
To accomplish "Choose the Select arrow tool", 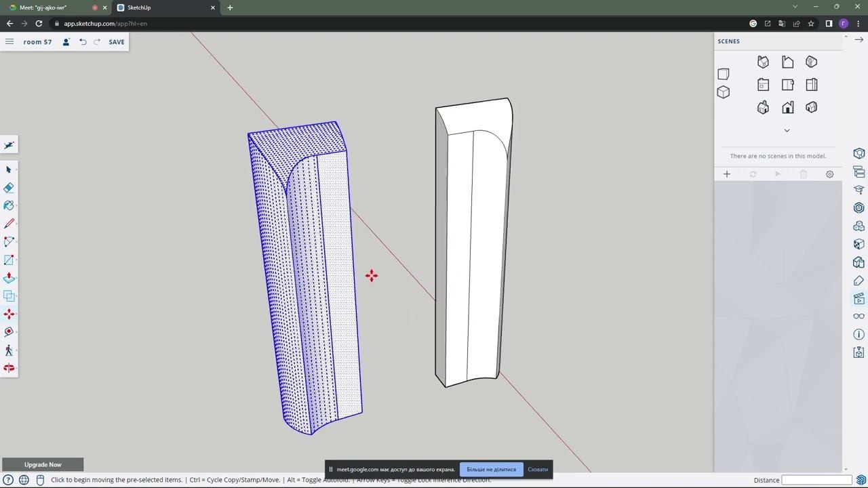I will [9, 169].
